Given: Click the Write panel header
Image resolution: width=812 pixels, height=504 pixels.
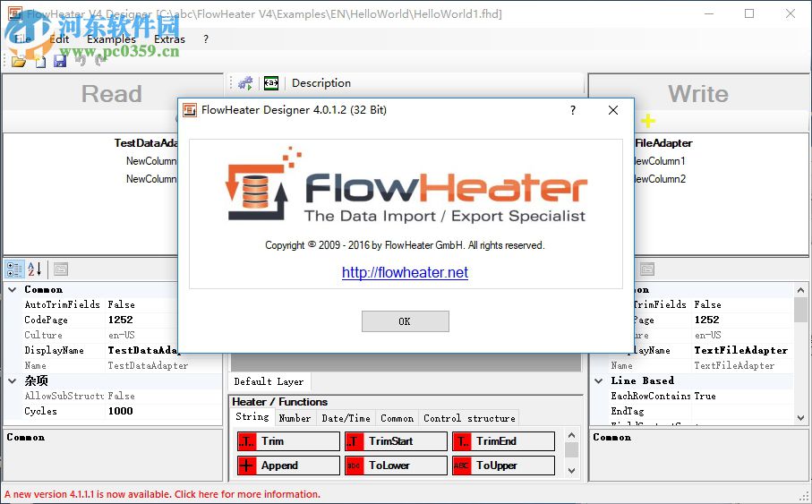Looking at the screenshot, I should tap(698, 94).
